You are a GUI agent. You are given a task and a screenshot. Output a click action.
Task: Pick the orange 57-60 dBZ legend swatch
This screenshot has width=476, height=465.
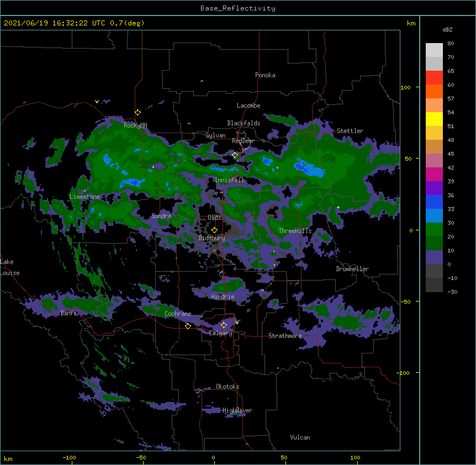point(434,91)
